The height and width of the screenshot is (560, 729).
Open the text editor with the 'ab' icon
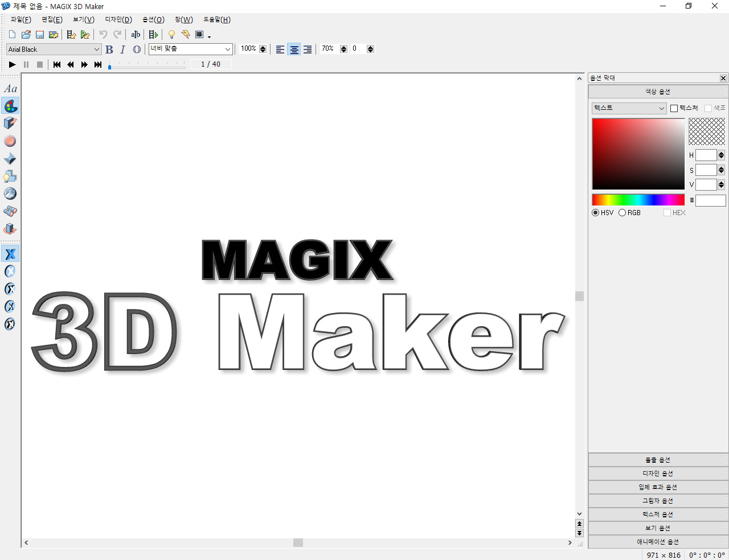click(x=136, y=35)
